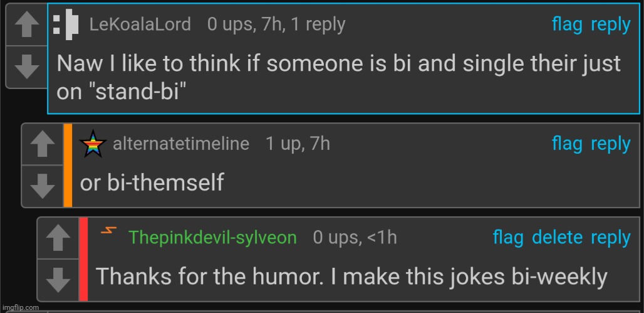Open Thepinkdevil-sylveon's user profile
The width and height of the screenshot is (644, 313).
point(212,238)
